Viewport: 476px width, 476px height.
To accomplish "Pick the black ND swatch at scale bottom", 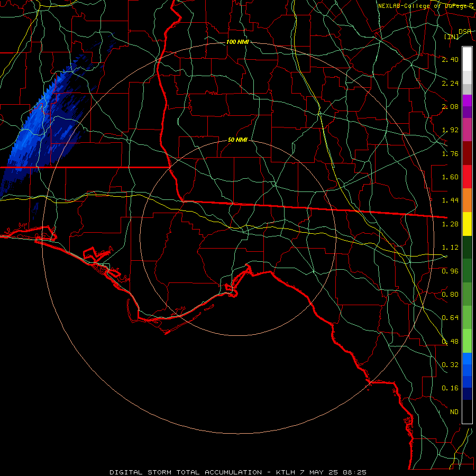I will click(x=467, y=411).
